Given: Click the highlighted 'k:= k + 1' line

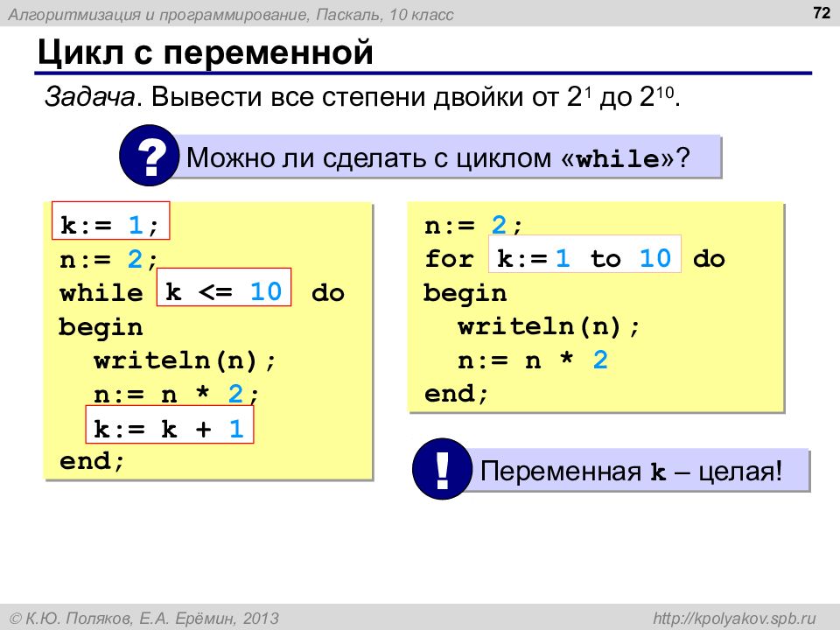Looking at the screenshot, I should [169, 424].
